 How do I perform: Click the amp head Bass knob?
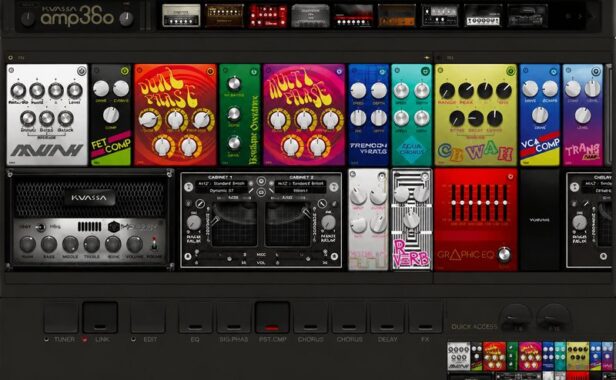point(49,244)
